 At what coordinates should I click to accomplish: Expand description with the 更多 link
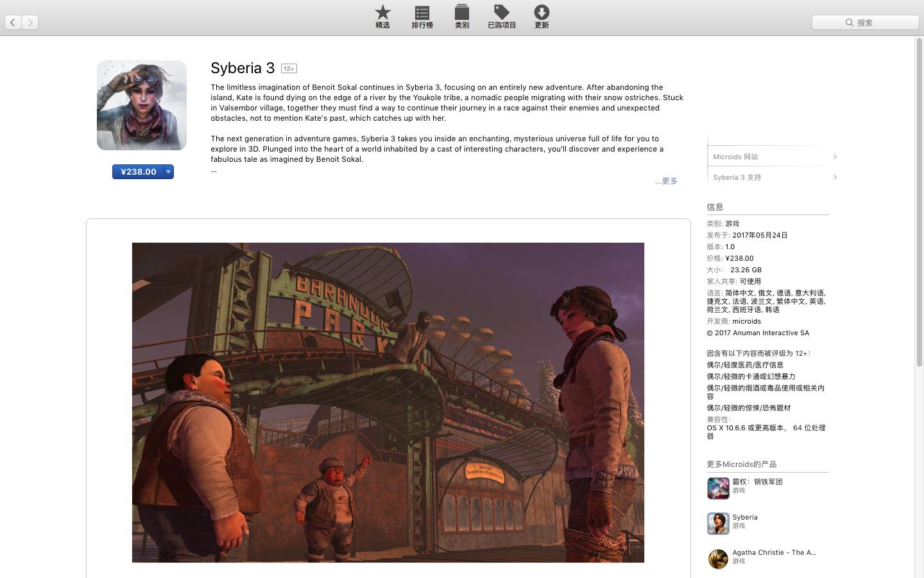(667, 181)
